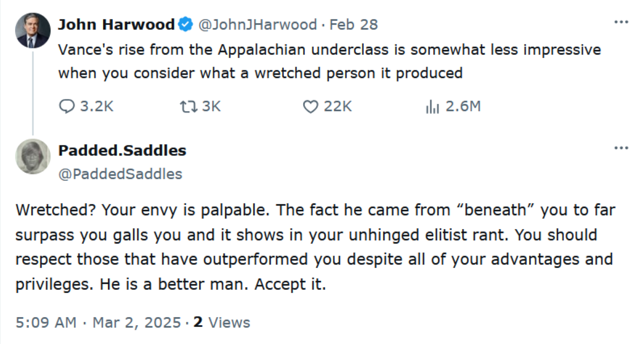Visit the @JohnJHarwood handle link
Viewport: 644px width, 344px height.
point(258,25)
